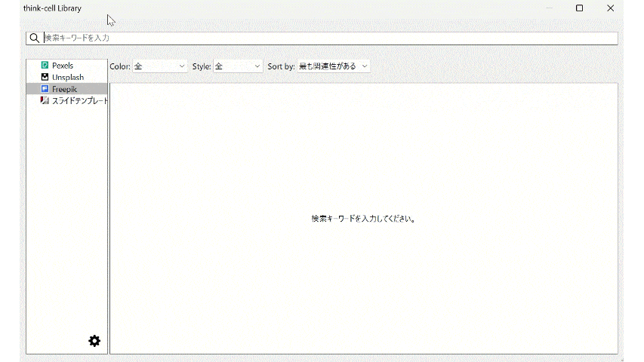Image resolution: width=644 pixels, height=362 pixels.
Task: Select the Pexels source icon
Action: [x=45, y=66]
